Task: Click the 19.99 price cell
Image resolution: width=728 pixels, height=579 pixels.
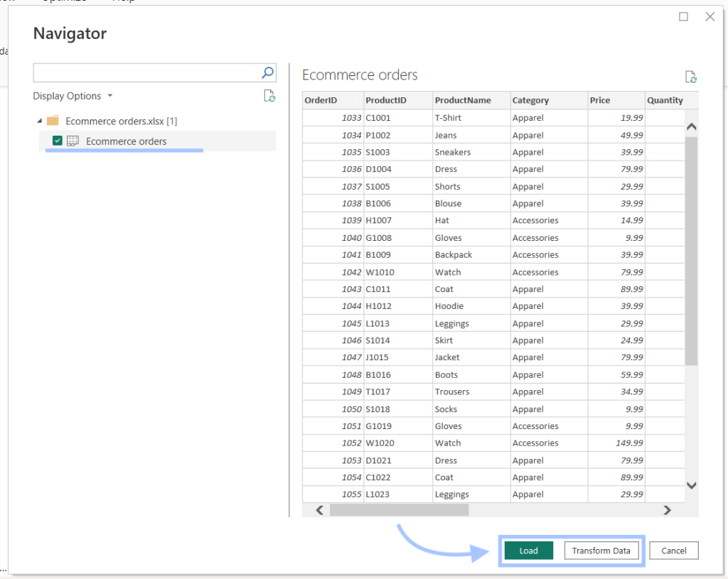Action: point(616,118)
